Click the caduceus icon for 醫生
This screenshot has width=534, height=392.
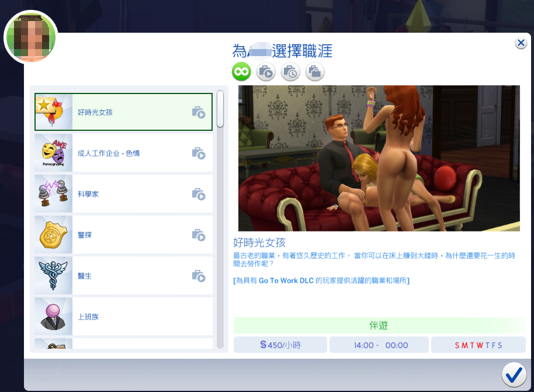[54, 276]
